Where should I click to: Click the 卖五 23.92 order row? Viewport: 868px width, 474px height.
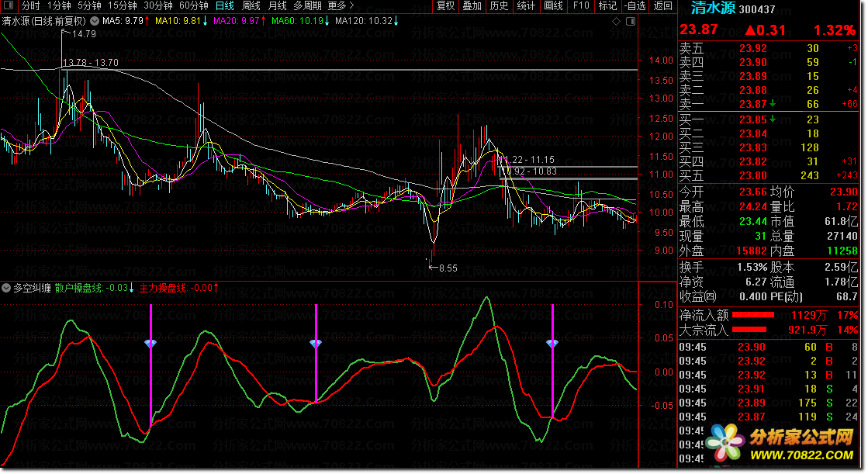tap(769, 49)
